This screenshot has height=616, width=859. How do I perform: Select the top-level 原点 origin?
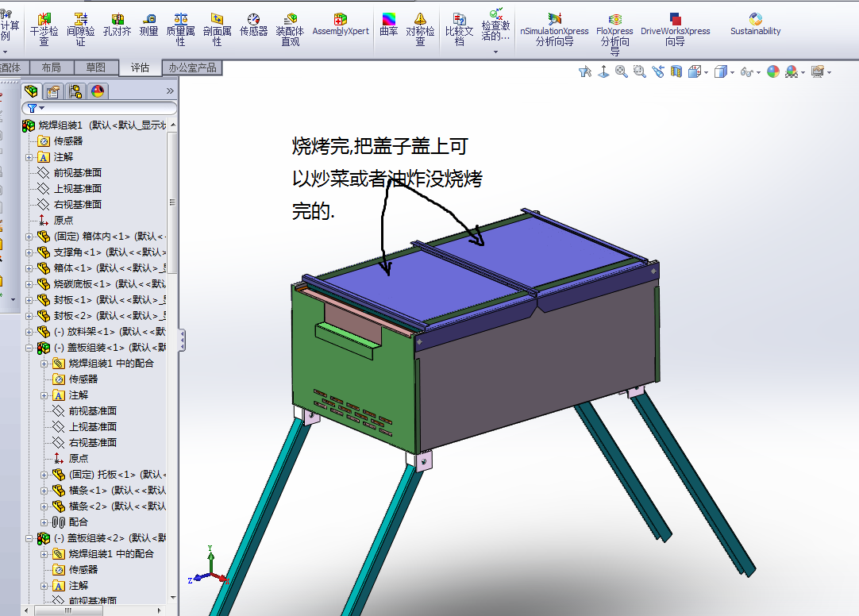(56, 220)
